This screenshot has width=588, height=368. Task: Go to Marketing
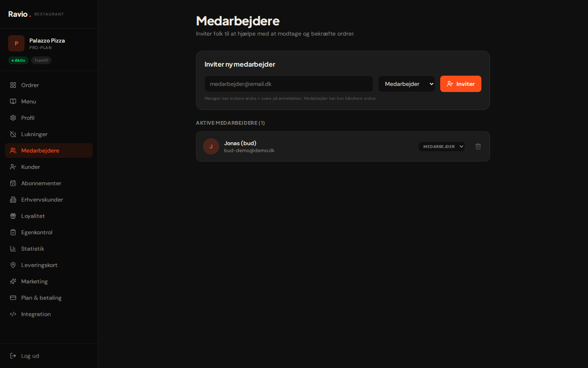pos(49,281)
